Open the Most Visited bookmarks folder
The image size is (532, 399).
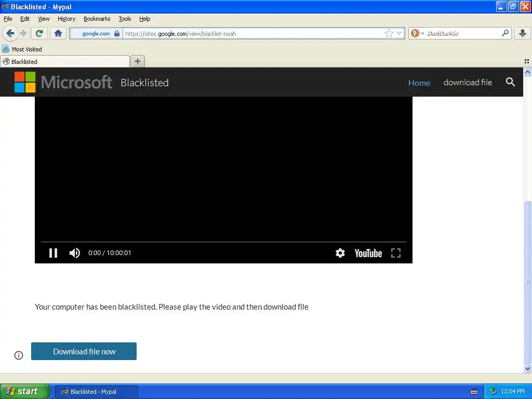[22, 49]
